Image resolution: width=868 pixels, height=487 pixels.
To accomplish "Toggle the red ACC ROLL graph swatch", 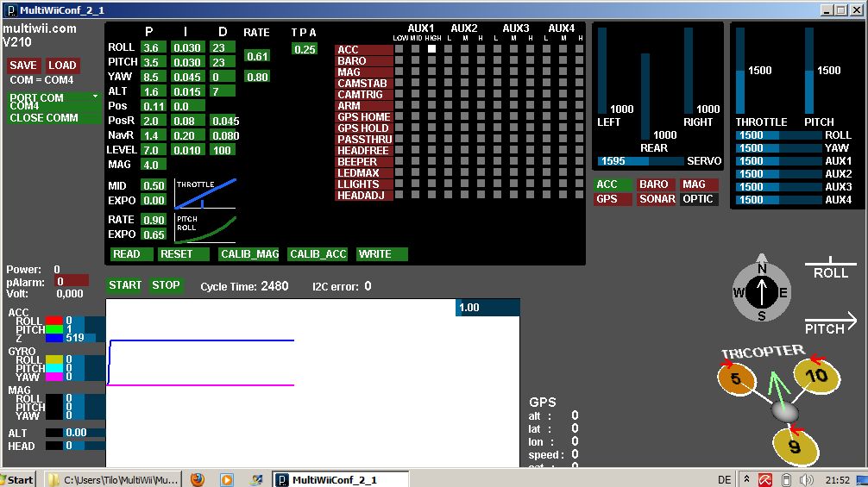I will [54, 321].
